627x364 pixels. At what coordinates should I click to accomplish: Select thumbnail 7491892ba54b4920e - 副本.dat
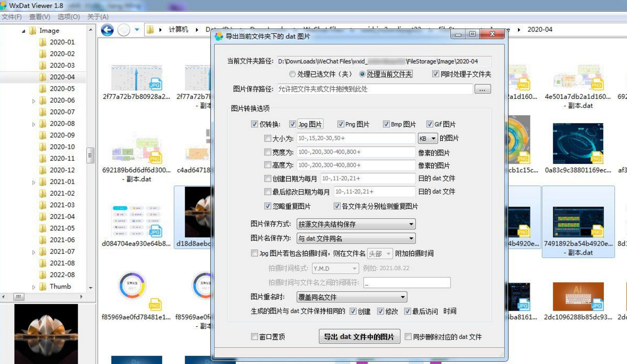pyautogui.click(x=578, y=222)
